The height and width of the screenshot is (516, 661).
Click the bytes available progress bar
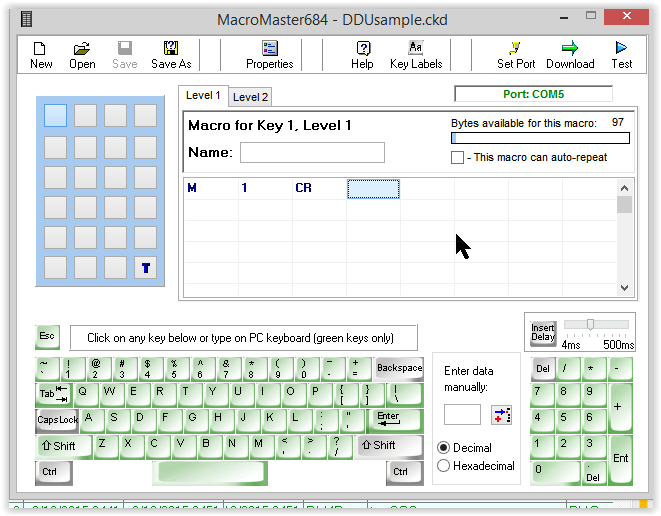pos(540,138)
